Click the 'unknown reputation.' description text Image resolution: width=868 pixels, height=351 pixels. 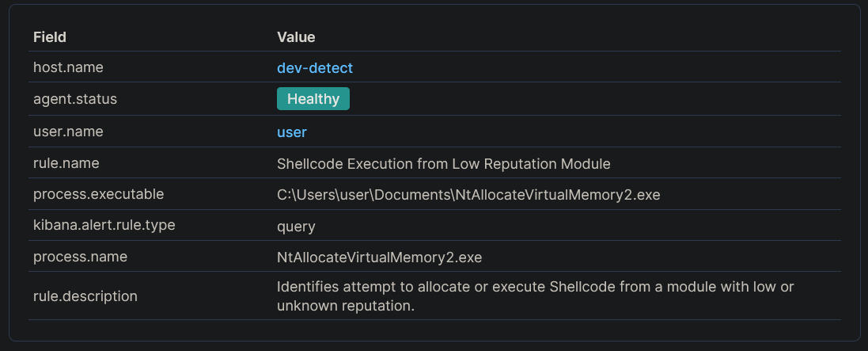tap(346, 306)
